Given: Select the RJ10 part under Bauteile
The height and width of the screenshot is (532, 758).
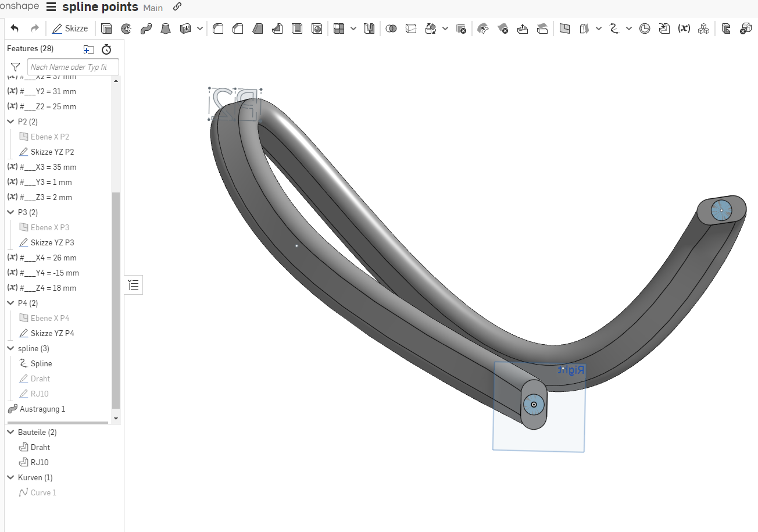Looking at the screenshot, I should (x=40, y=462).
